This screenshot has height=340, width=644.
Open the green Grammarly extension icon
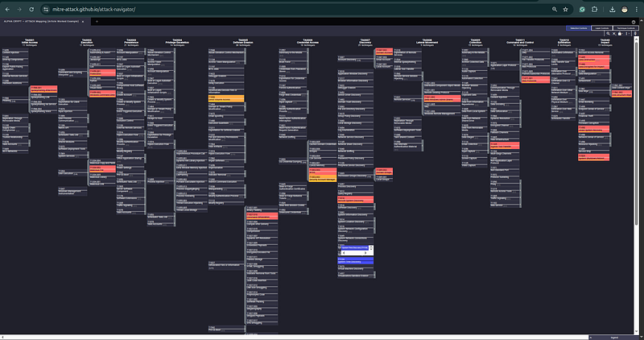coord(582,9)
